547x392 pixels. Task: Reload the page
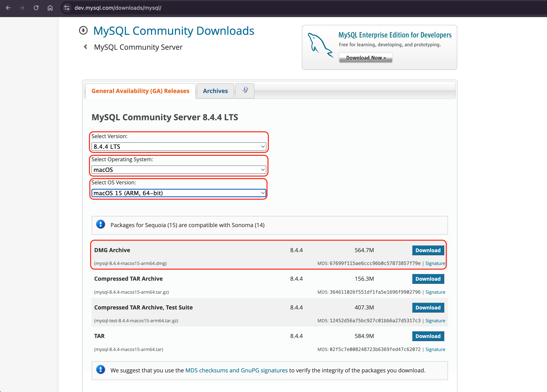coord(36,8)
